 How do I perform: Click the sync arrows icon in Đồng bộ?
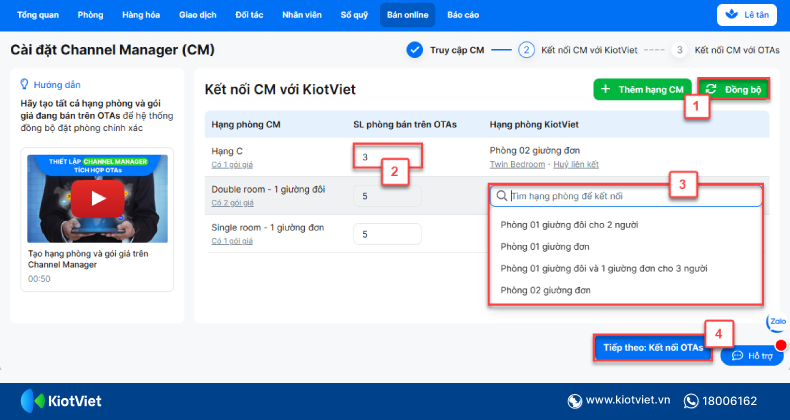pyautogui.click(x=711, y=89)
